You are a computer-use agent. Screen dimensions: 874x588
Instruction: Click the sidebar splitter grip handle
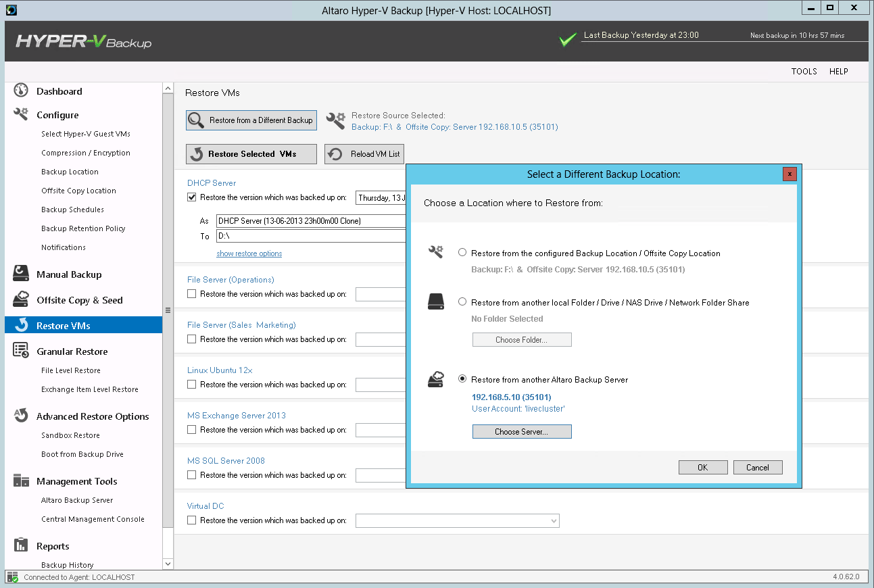coord(168,310)
